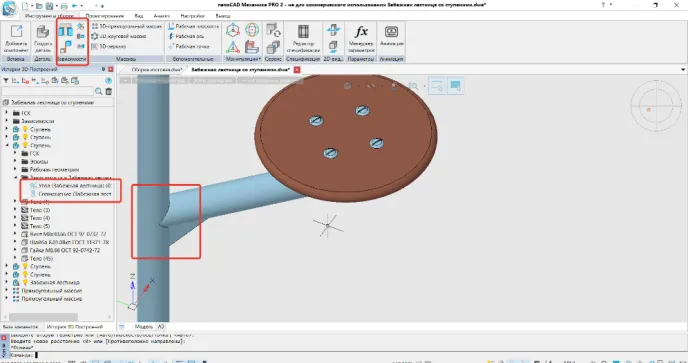The width and height of the screenshot is (688, 363).
Task: Open the Вид ribbon tab
Action: coord(139,16)
